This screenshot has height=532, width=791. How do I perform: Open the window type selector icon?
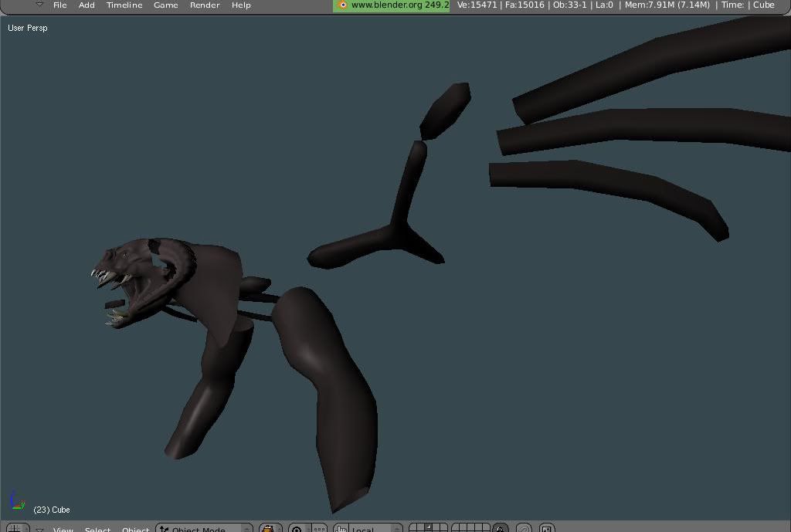pyautogui.click(x=15, y=528)
